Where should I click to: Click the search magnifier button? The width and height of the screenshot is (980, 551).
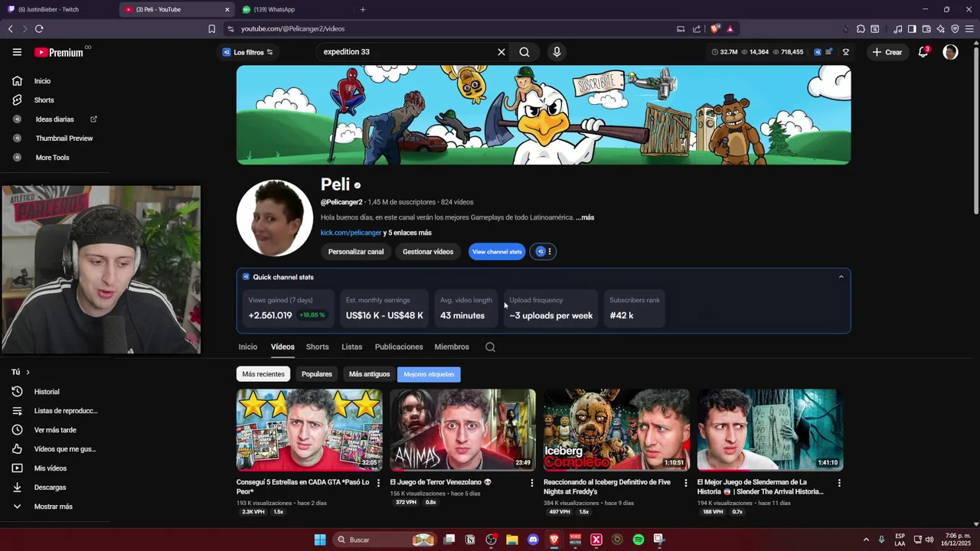click(524, 52)
